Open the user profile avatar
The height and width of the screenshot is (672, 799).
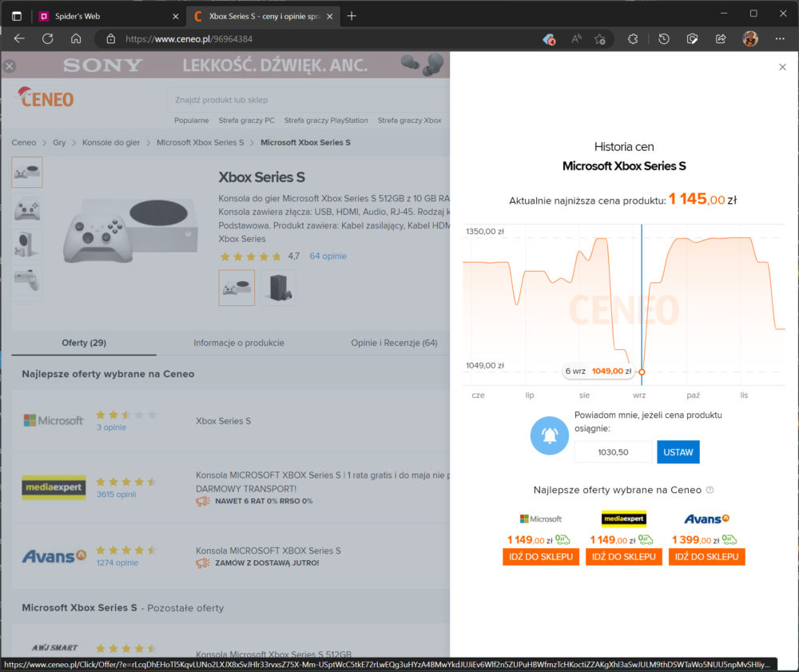click(750, 38)
